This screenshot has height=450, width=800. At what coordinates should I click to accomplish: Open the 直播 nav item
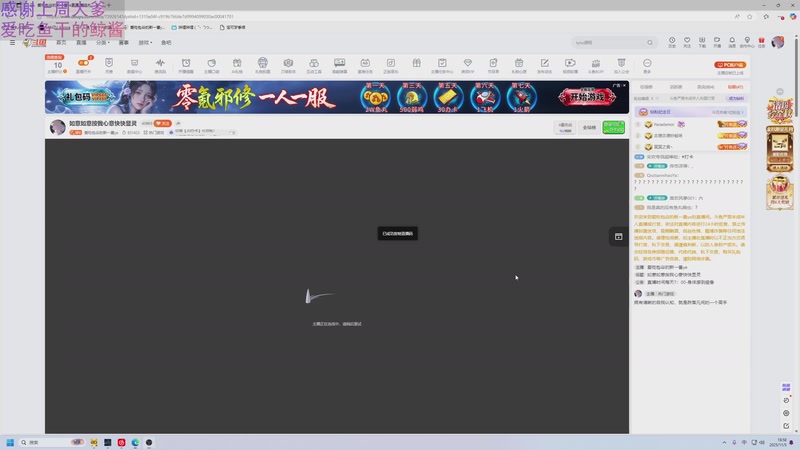click(x=81, y=43)
